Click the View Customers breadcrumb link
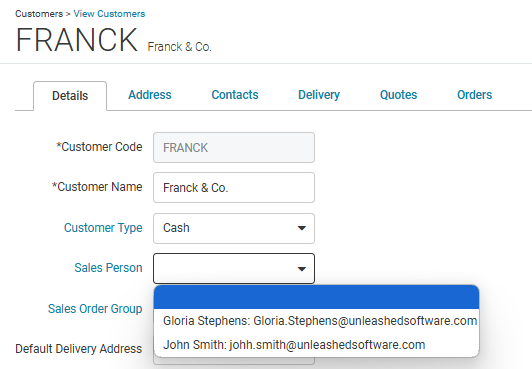This screenshot has height=369, width=532. coord(109,14)
